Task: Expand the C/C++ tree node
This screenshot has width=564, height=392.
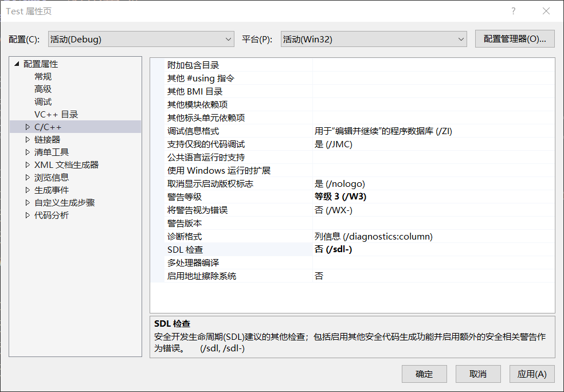Action: [27, 127]
